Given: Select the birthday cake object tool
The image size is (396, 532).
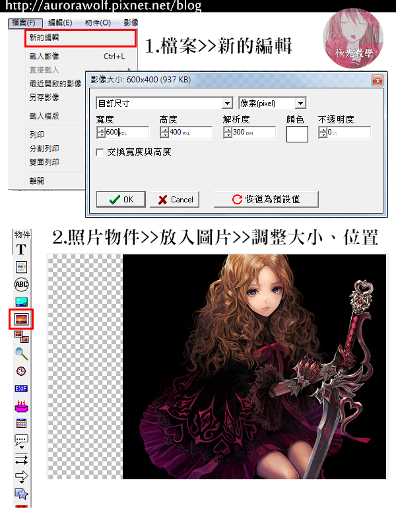Looking at the screenshot, I should coord(21,406).
